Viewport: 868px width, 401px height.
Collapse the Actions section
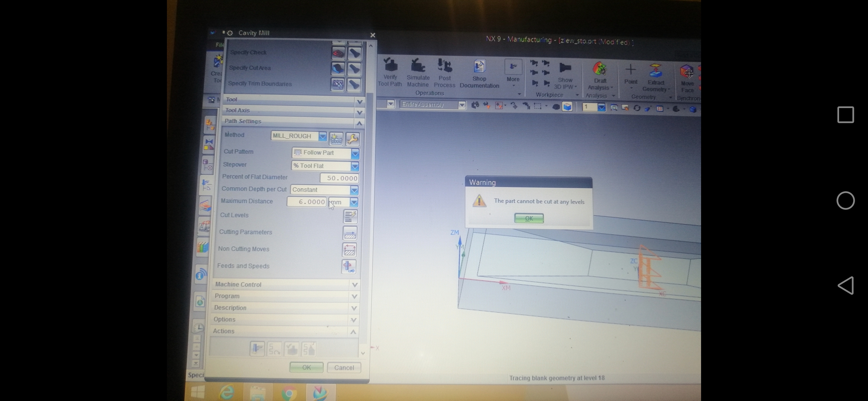285,331
